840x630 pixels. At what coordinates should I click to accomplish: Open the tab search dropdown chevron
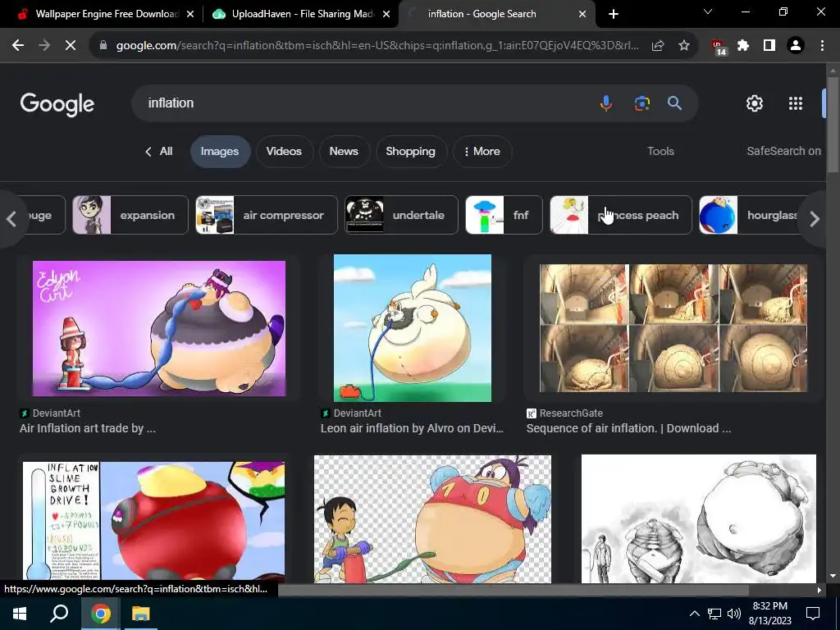click(708, 11)
